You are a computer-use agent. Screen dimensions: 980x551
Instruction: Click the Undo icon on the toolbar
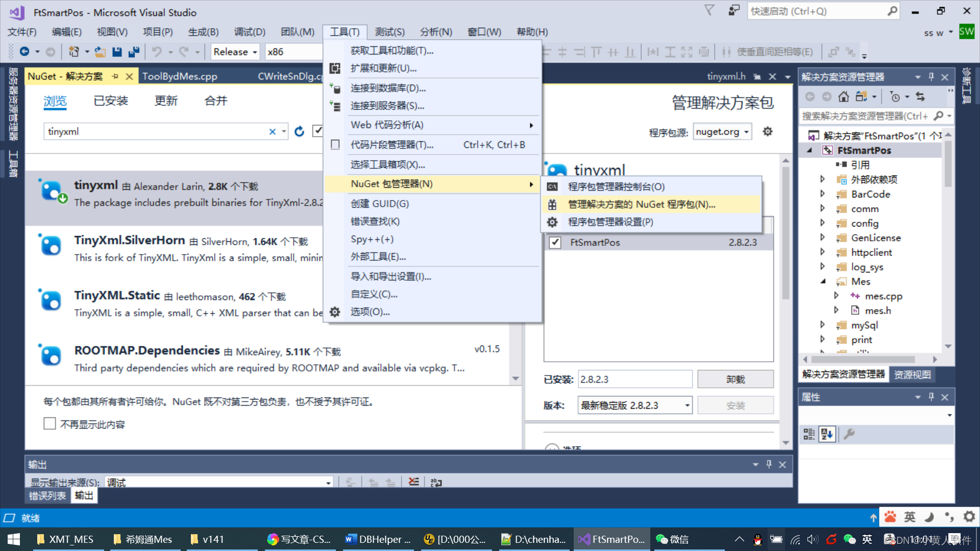point(158,52)
